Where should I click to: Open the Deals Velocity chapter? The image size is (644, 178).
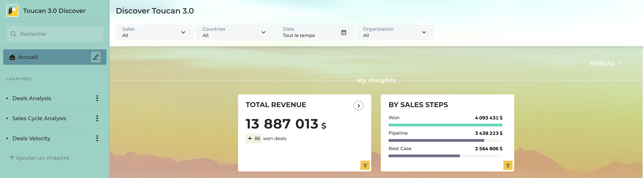pos(31,138)
